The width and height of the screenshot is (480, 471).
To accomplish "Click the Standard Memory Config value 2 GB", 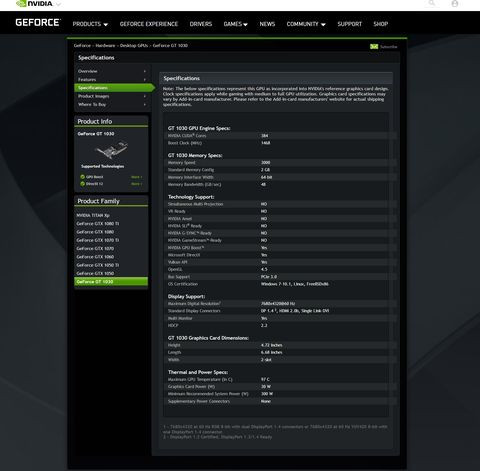I will (x=265, y=170).
